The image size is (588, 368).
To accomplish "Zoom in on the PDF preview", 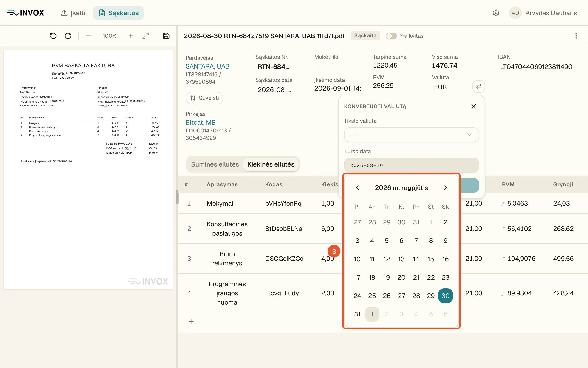I will pos(131,36).
